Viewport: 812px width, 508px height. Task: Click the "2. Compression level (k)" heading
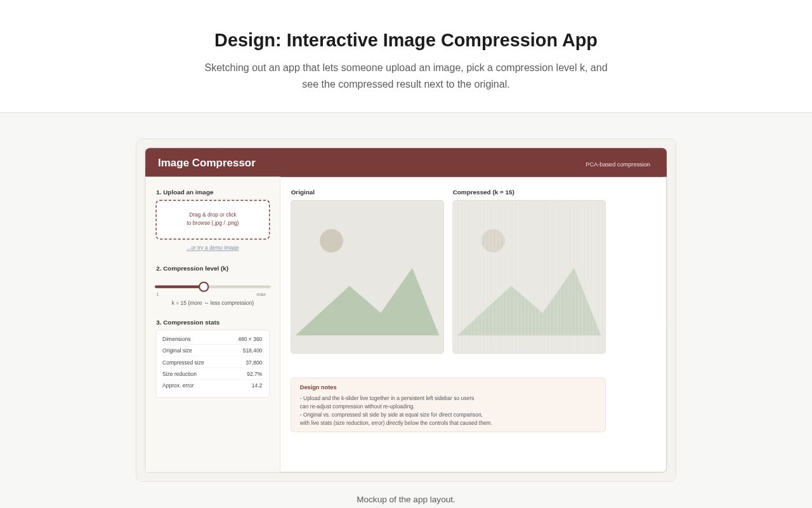192,269
